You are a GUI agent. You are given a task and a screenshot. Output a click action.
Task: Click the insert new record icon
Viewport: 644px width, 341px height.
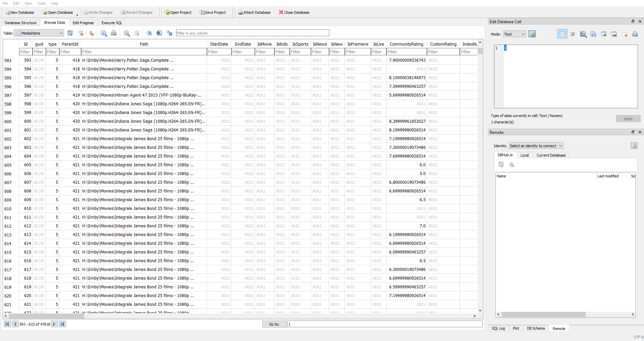pos(126,33)
